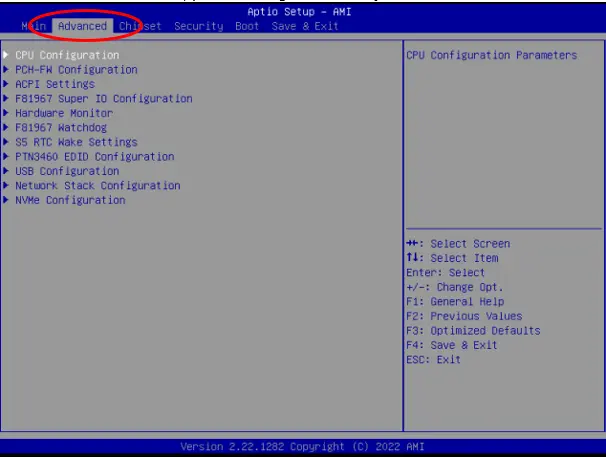Click the arrow beside F81967 Watchdog
The image size is (606, 457).
pos(6,128)
